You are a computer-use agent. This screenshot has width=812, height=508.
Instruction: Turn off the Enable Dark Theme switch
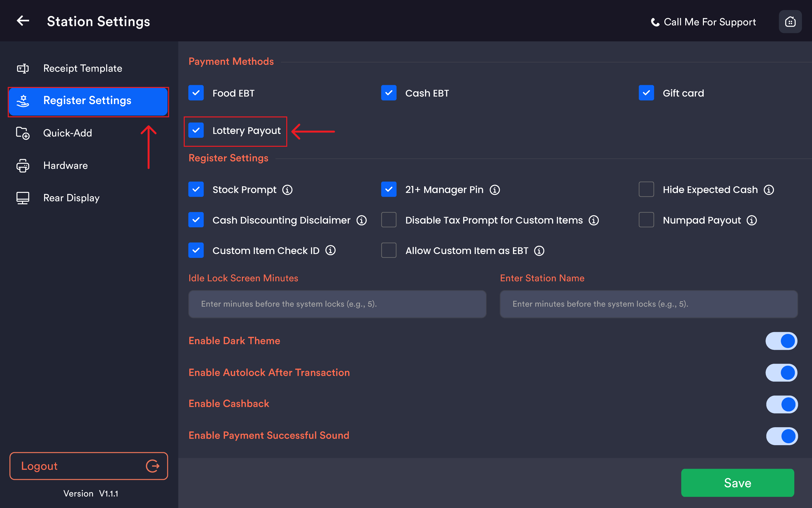781,341
